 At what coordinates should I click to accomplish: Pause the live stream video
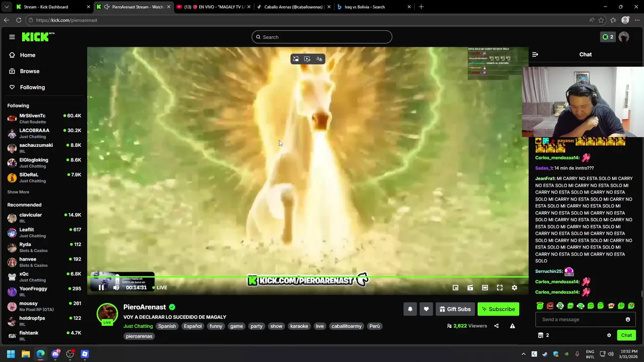click(101, 288)
